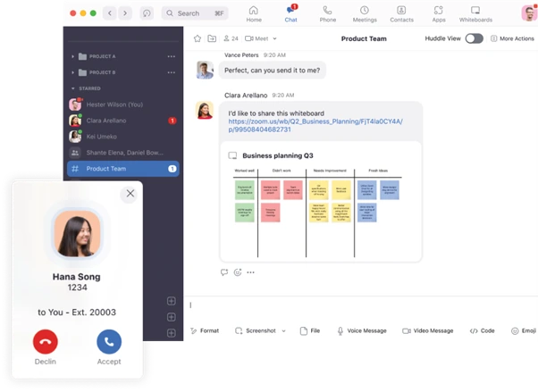The width and height of the screenshot is (538, 392).
Task: Click the More Actions button
Action: [511, 38]
